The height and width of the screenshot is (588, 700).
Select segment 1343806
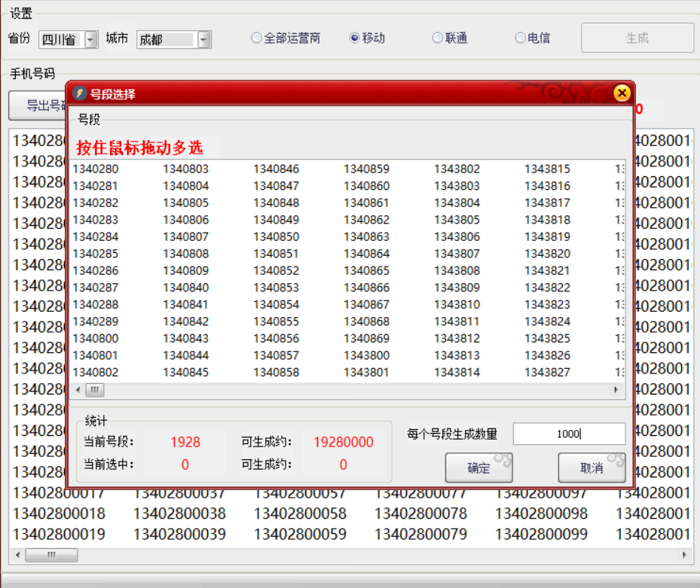[457, 237]
